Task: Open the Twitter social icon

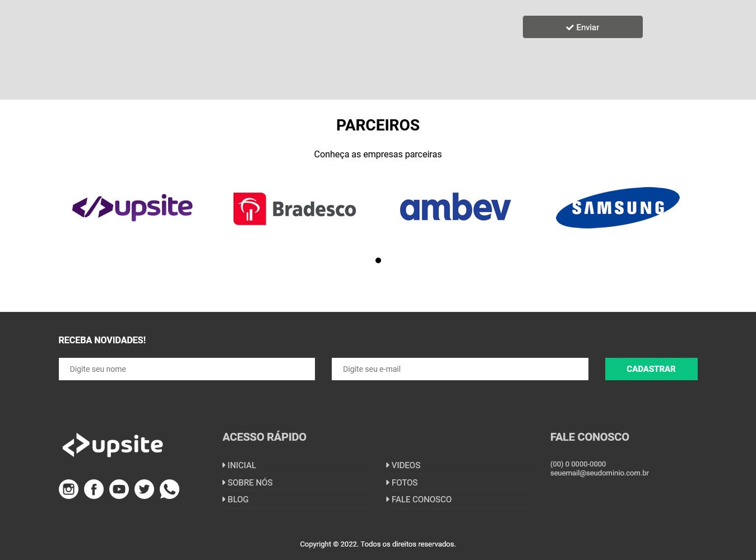Action: pyautogui.click(x=144, y=489)
